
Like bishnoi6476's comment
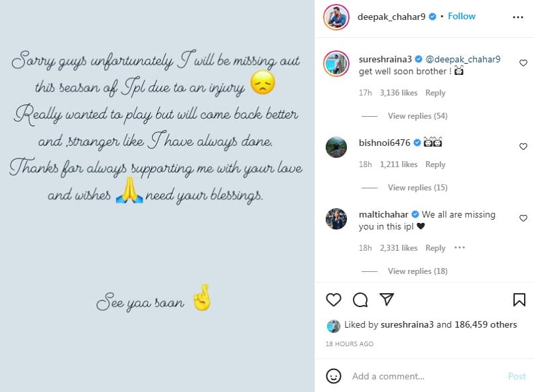[x=523, y=147]
